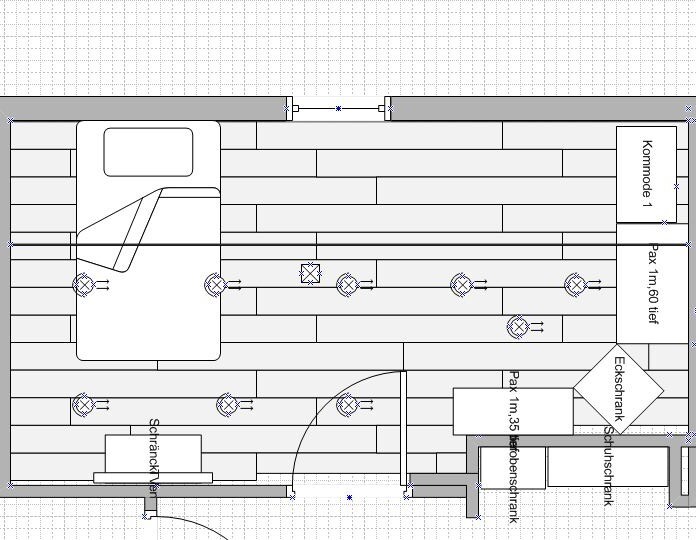The width and height of the screenshot is (696, 540).
Task: Select the lamp symbol left of the bed
Action: coord(84,285)
